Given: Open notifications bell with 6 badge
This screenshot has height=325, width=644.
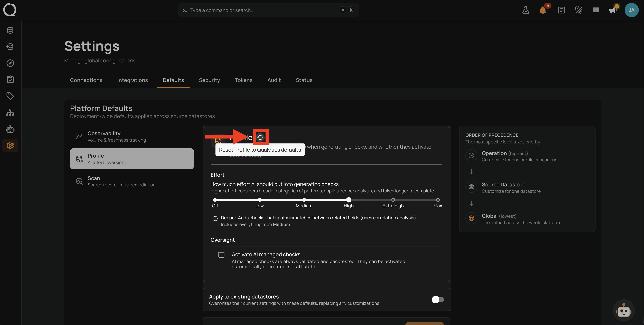Looking at the screenshot, I should point(543,10).
